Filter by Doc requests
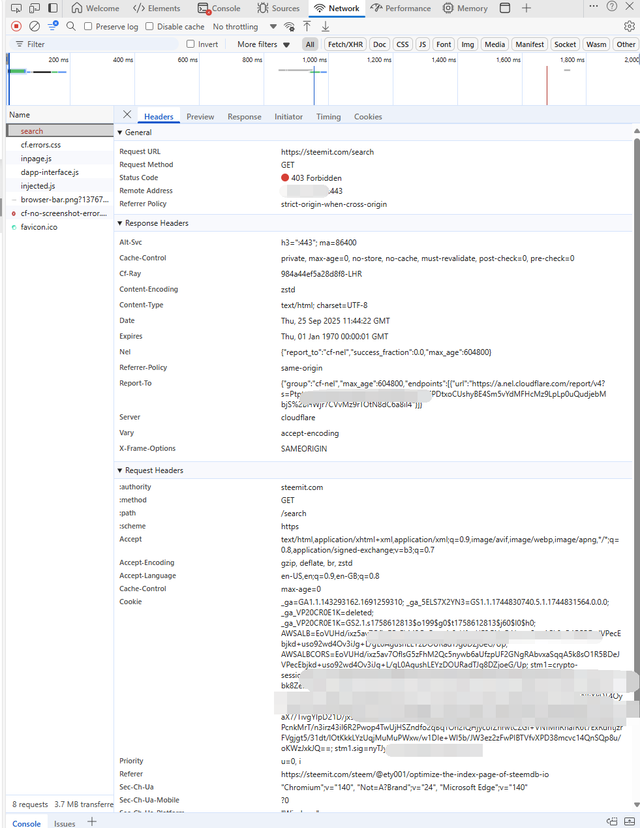 pos(380,44)
